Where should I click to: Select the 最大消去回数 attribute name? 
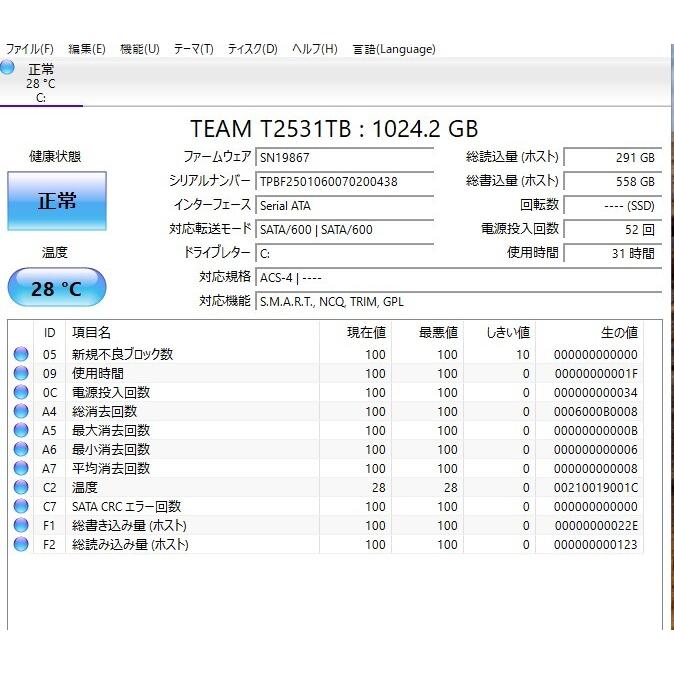click(111, 430)
